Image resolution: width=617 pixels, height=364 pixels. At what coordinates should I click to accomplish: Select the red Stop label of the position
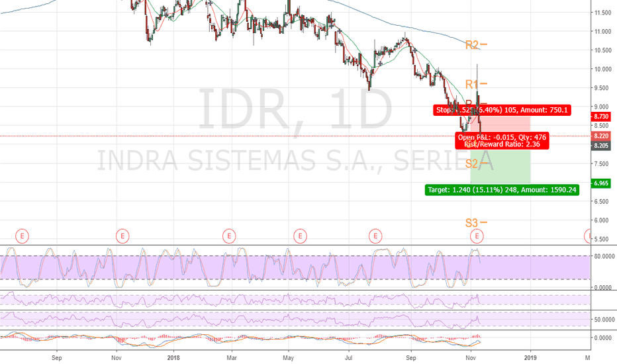[502, 110]
